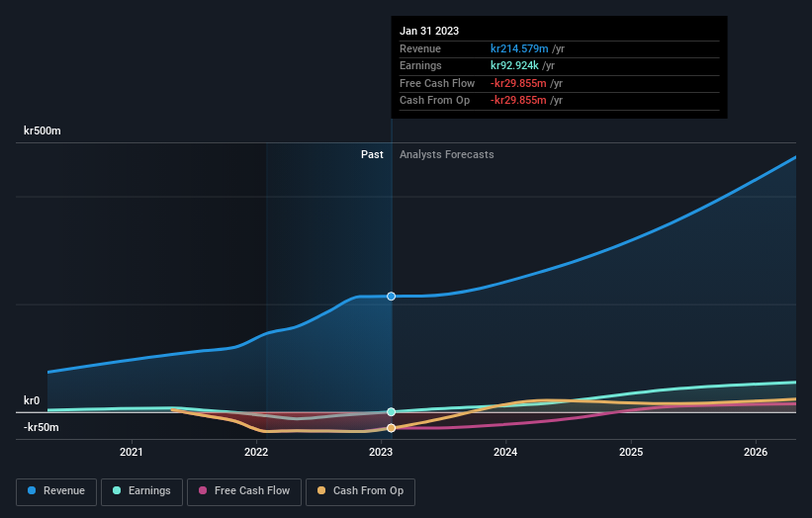Screen dimensions: 812x518
Task: Click the Free Cash Flow tooltip row label
Action: click(437, 83)
